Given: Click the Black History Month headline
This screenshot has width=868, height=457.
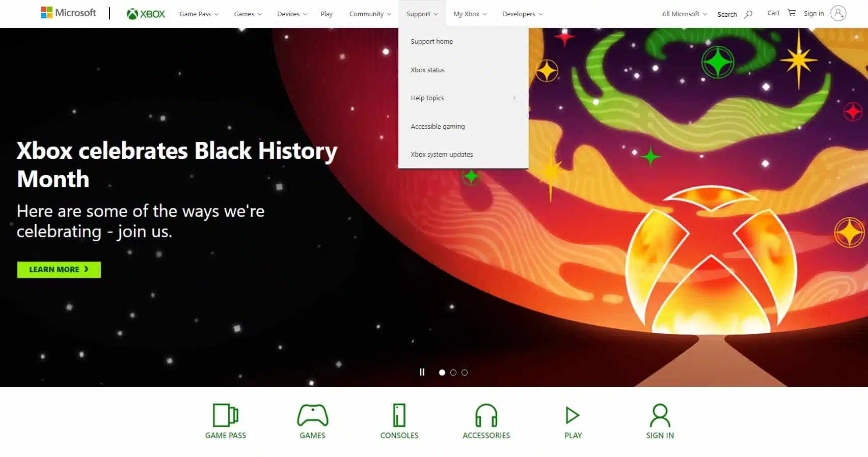Looking at the screenshot, I should (177, 164).
